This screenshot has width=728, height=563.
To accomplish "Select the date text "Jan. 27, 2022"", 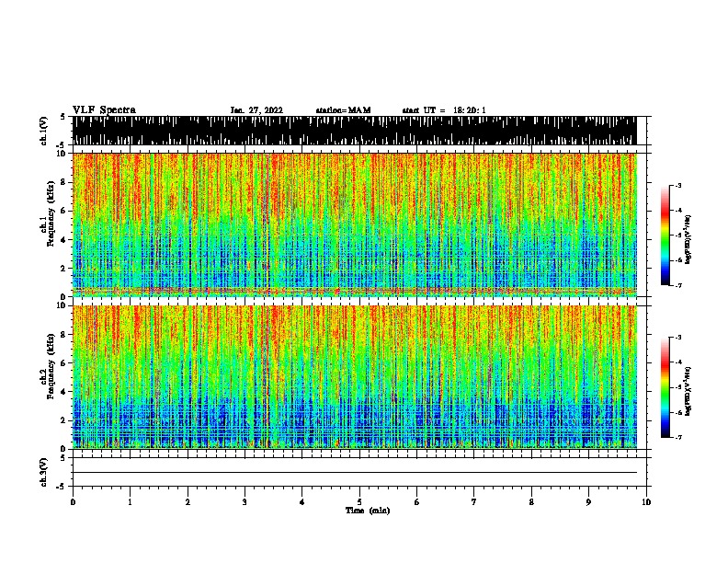I will 256,110.
